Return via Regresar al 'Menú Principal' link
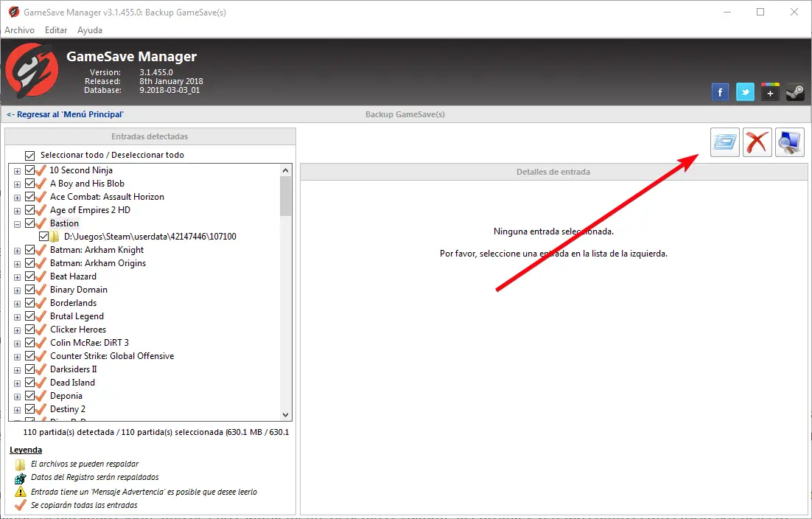Image resolution: width=812 pixels, height=519 pixels. [66, 114]
